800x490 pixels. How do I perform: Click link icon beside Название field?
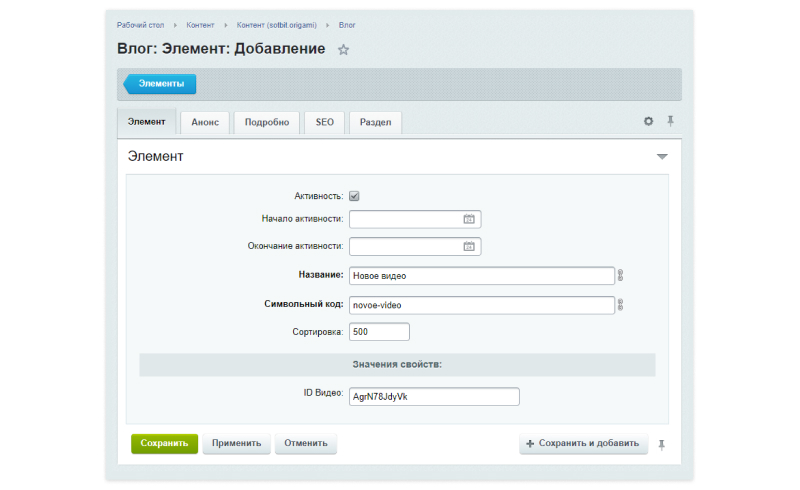tap(620, 276)
